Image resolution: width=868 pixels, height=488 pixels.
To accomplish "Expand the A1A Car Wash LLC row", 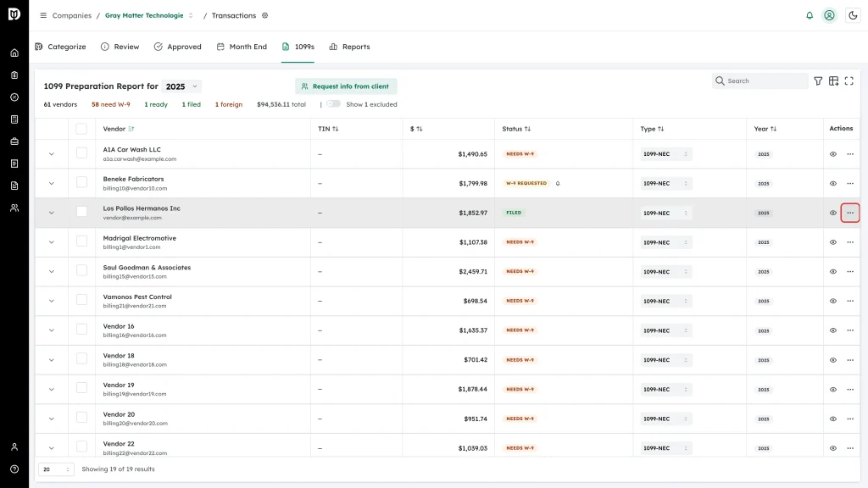I will point(52,154).
